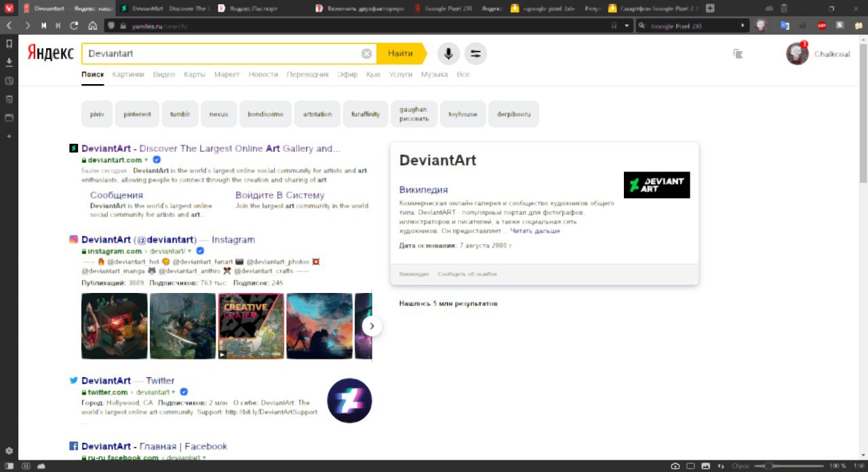Click the Yandex logo
Image resolution: width=868 pixels, height=472 pixels.
(51, 54)
